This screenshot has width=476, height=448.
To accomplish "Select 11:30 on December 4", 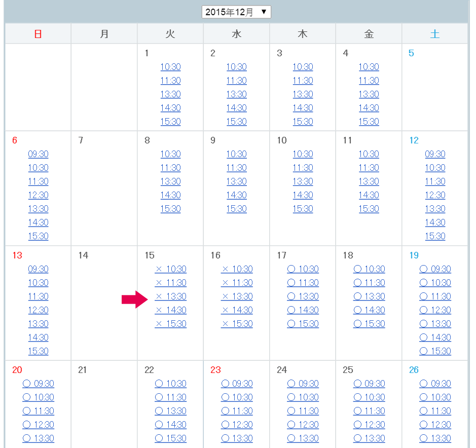I will tap(369, 81).
